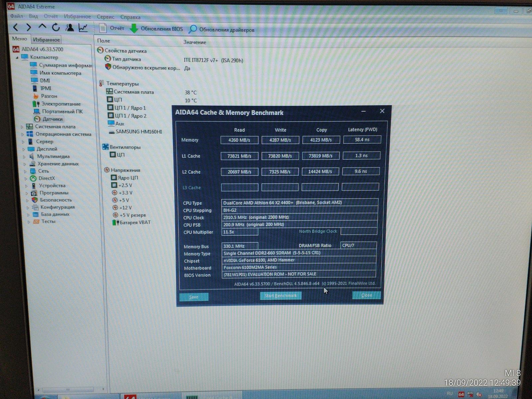Expand the DirectX tree node
This screenshot has width=532, height=399.
26,179
